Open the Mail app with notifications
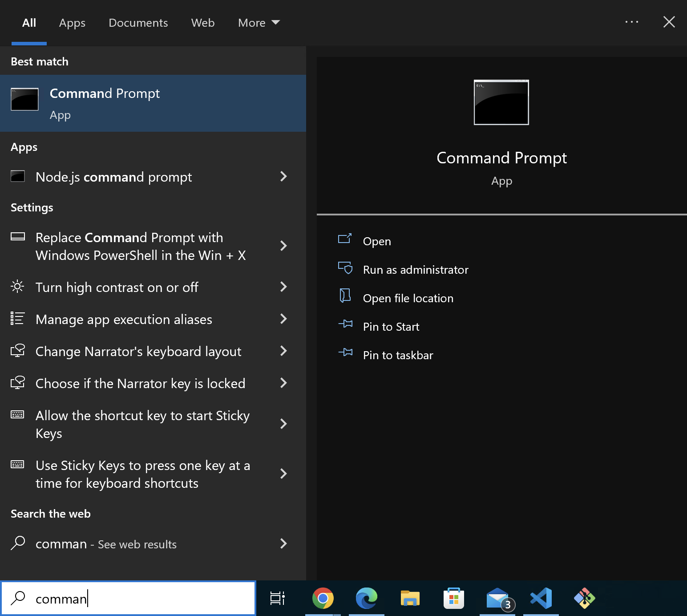This screenshot has width=687, height=616. pos(497,598)
